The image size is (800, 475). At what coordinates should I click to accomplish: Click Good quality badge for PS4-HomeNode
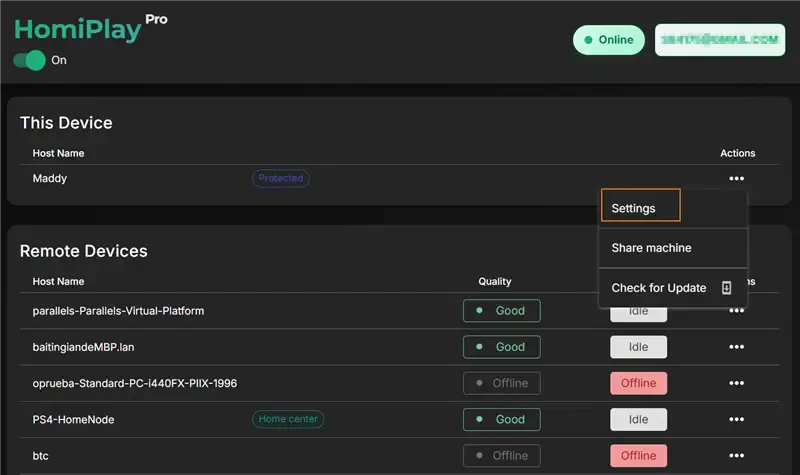coord(502,419)
